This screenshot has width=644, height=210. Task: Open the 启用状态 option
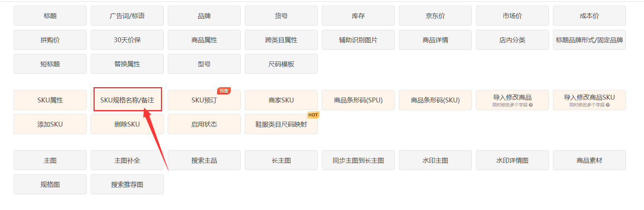[x=204, y=124]
